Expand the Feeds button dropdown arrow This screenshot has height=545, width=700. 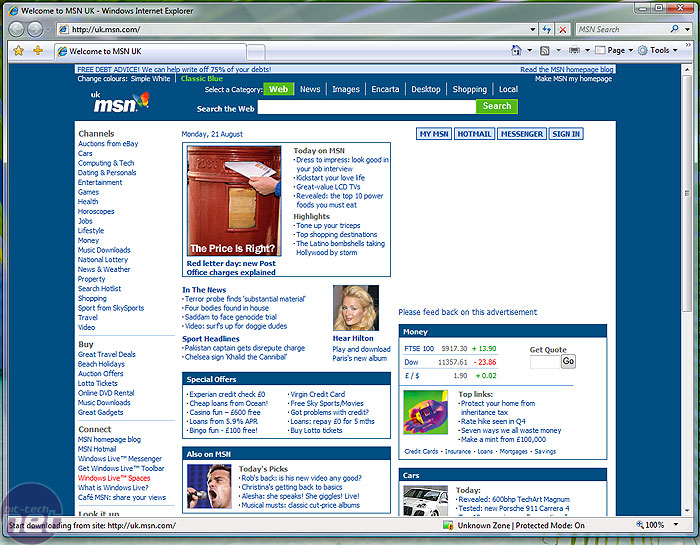tap(558, 50)
